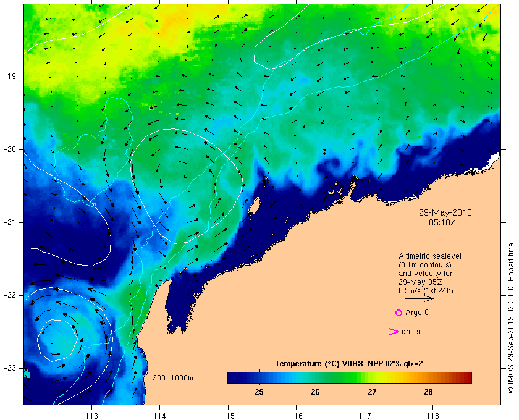Select the 27 label on the color bar
The height and width of the screenshot is (420, 519).
coord(372,392)
